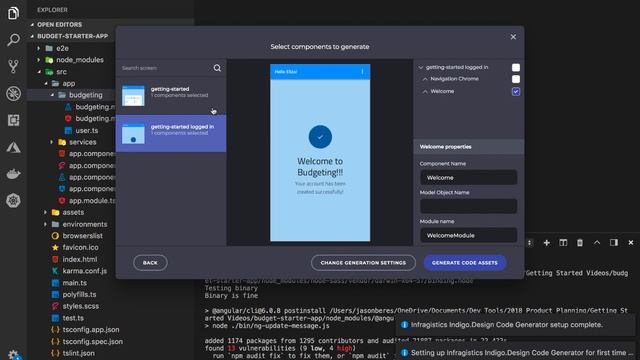
Task: Expand the e2e folder
Action: [x=39, y=48]
